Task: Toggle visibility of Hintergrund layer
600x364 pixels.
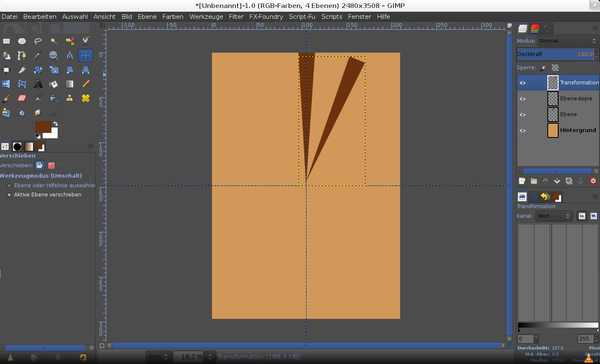Action: tap(522, 130)
